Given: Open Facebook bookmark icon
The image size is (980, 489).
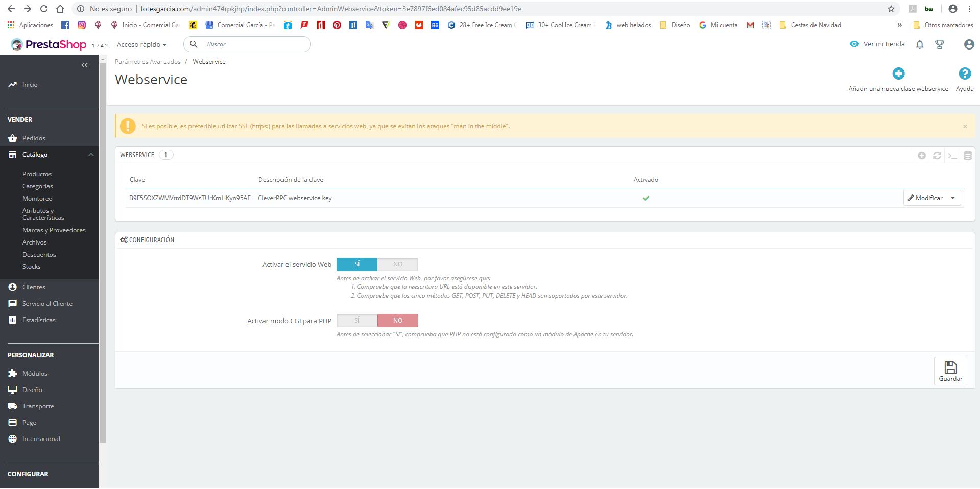Looking at the screenshot, I should pos(65,25).
